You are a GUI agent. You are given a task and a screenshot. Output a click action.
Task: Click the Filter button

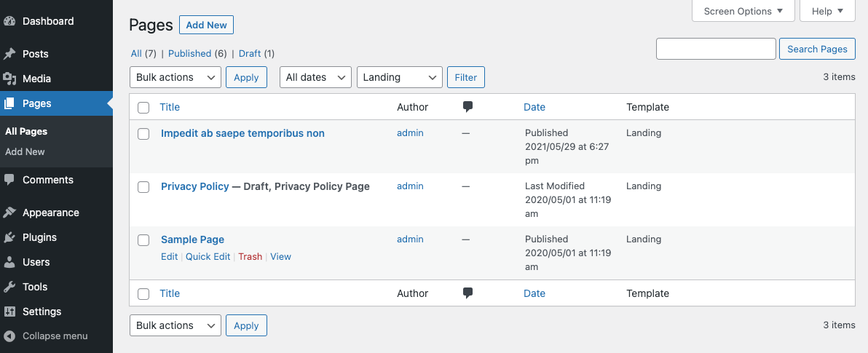pyautogui.click(x=465, y=77)
